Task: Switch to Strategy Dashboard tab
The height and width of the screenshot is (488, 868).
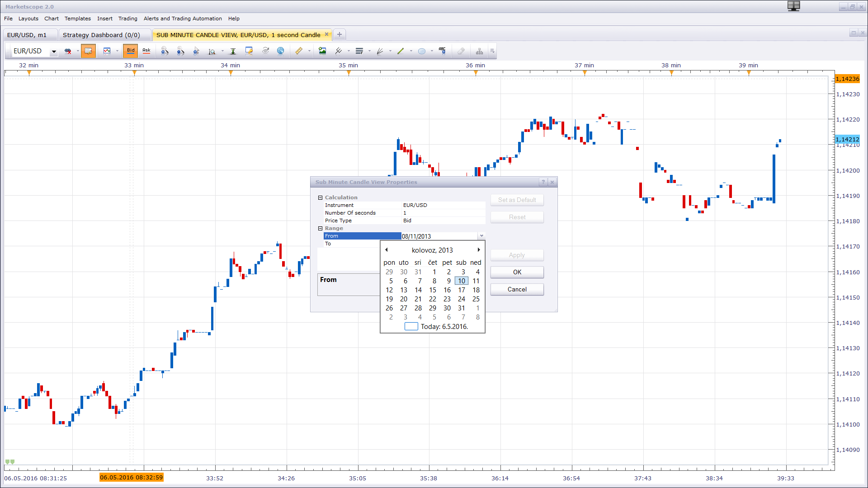Action: coord(101,35)
